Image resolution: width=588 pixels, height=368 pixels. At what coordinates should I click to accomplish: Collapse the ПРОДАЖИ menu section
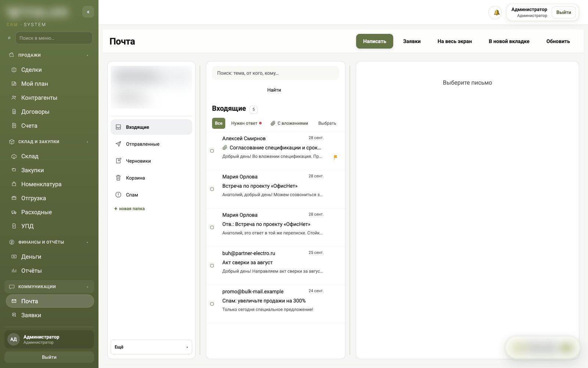coord(50,55)
